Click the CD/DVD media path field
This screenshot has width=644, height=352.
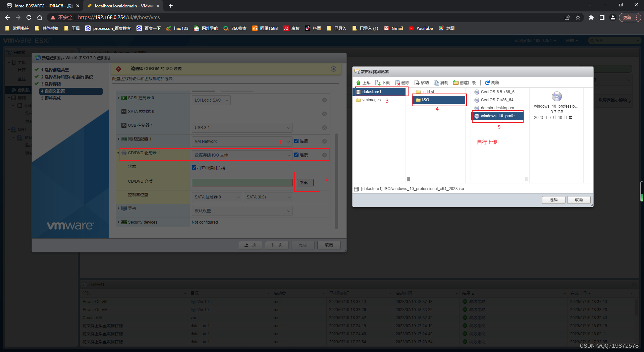242,182
